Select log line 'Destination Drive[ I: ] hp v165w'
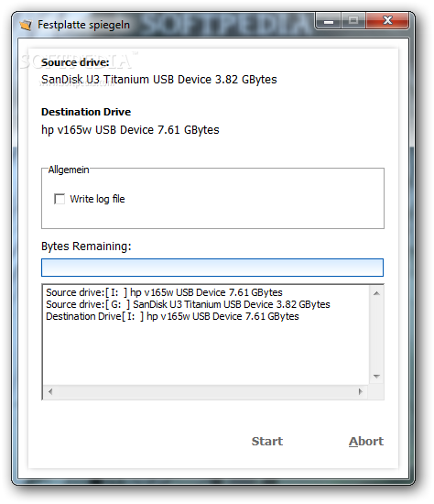Image resolution: width=434 pixels, height=504 pixels. click(x=172, y=316)
